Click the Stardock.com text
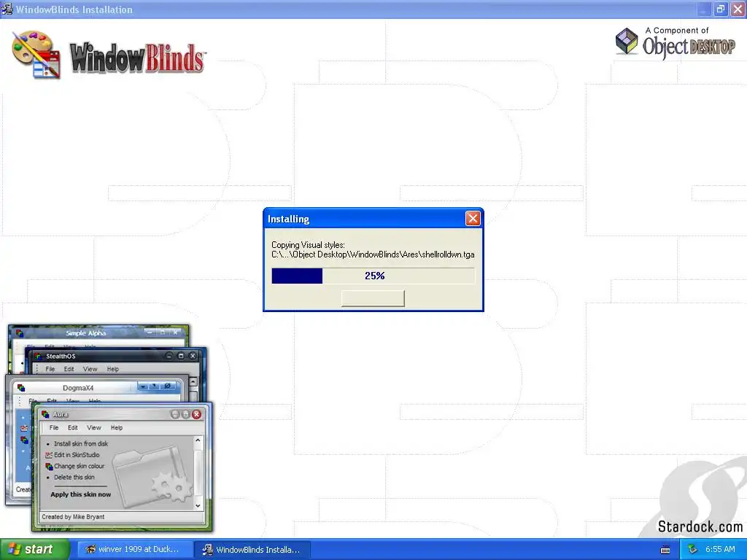Viewport: 747px width, 560px height. click(x=700, y=526)
